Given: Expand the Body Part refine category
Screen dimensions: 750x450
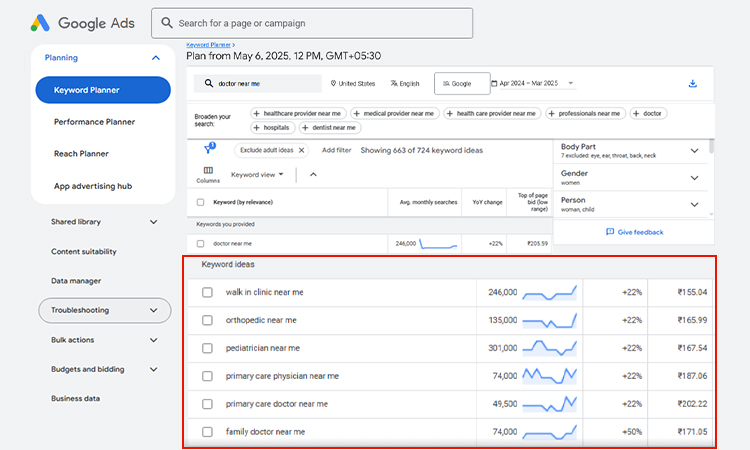Looking at the screenshot, I should (694, 151).
